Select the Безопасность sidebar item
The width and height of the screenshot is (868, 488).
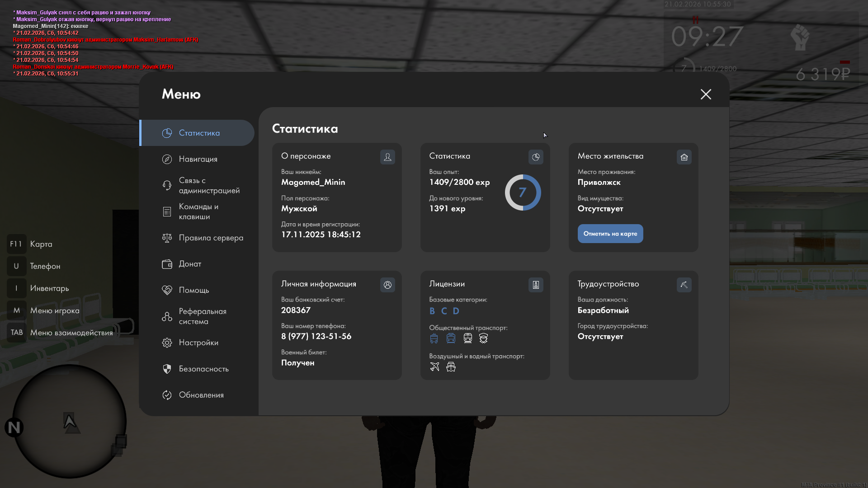point(203,369)
